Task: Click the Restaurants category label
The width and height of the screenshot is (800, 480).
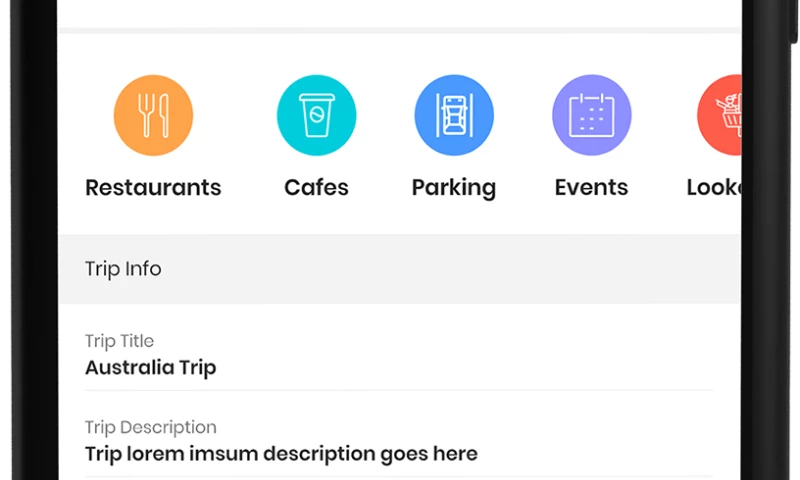Action: 153,187
